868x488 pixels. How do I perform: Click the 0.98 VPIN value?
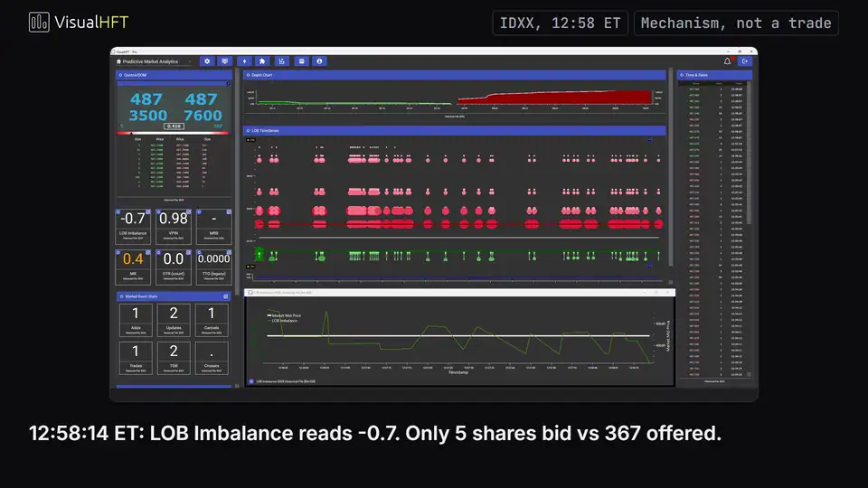(174, 219)
